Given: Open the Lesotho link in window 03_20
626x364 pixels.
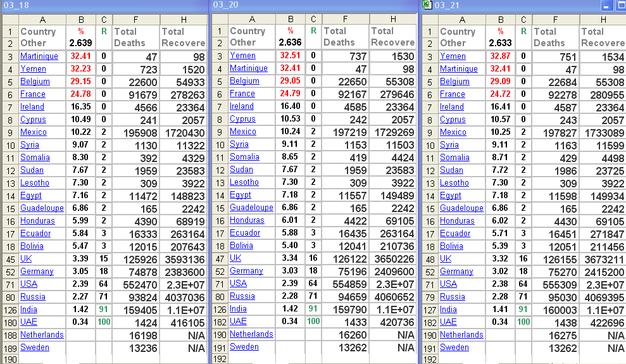Looking at the screenshot, I should click(x=244, y=182).
